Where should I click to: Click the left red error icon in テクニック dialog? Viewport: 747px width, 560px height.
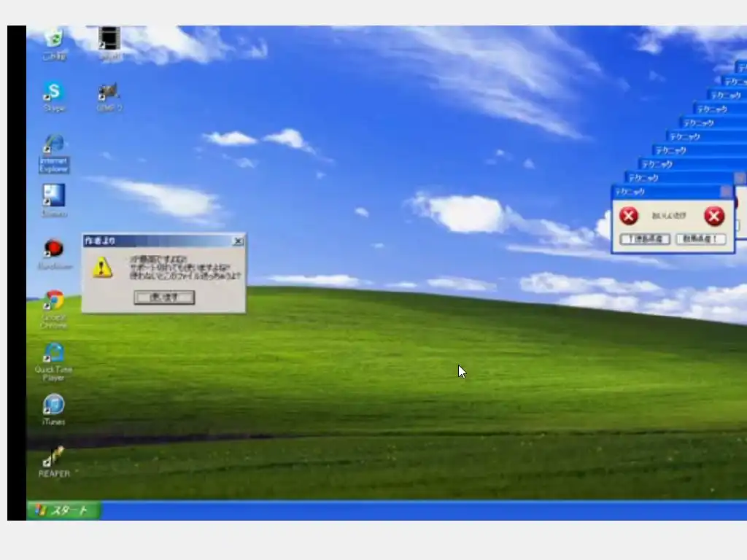point(629,216)
